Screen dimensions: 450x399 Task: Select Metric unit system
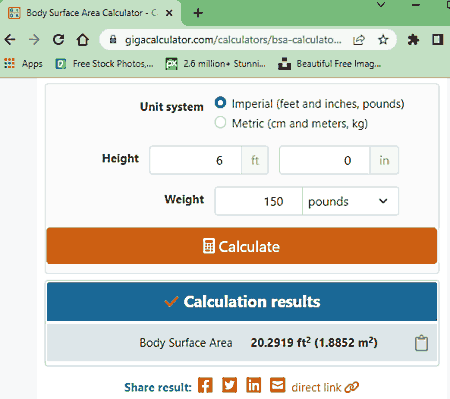click(x=220, y=122)
